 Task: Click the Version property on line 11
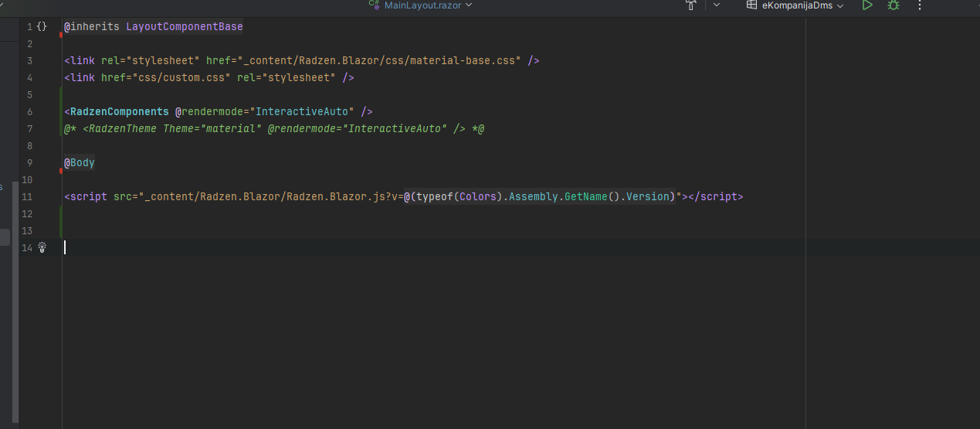click(648, 196)
